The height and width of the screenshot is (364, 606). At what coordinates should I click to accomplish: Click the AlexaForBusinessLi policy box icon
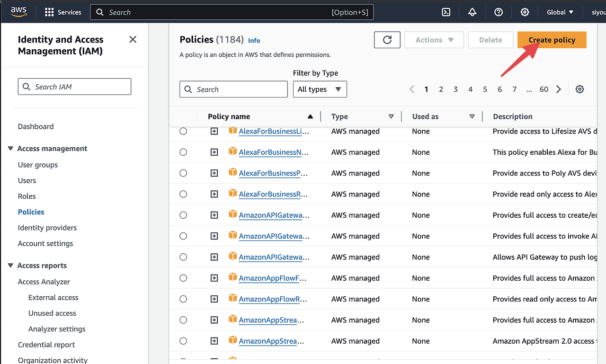tap(232, 131)
